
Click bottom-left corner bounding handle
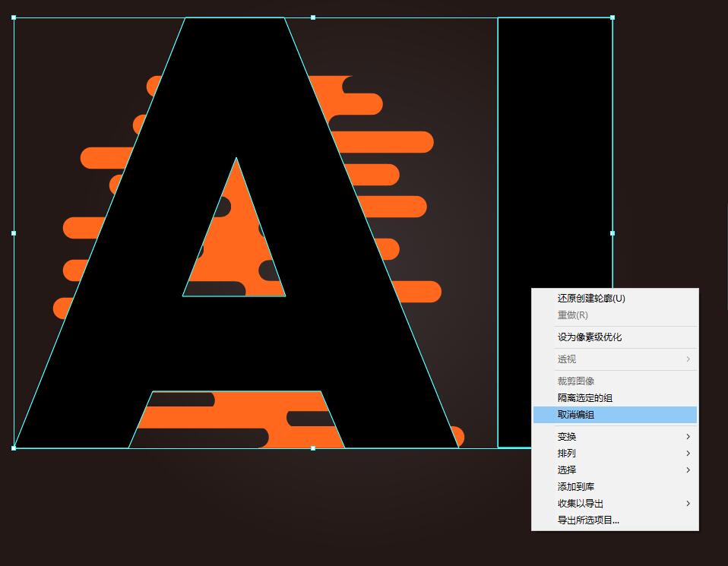tap(14, 448)
